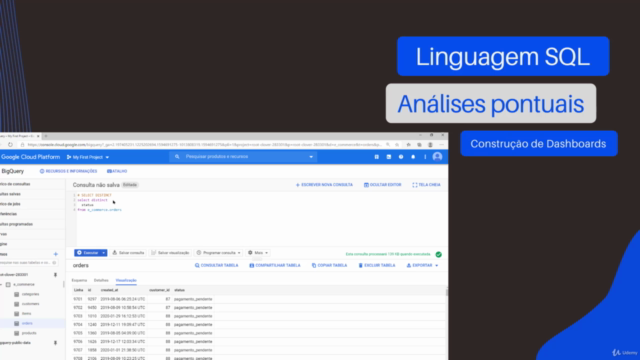Click the browser address bar URL

pos(204,144)
